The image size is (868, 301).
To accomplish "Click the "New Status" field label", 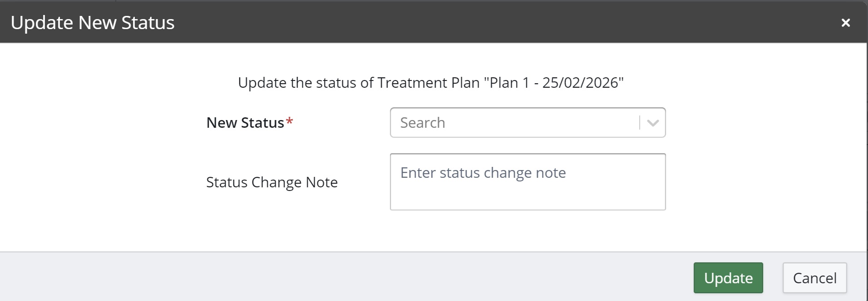I will (245, 123).
